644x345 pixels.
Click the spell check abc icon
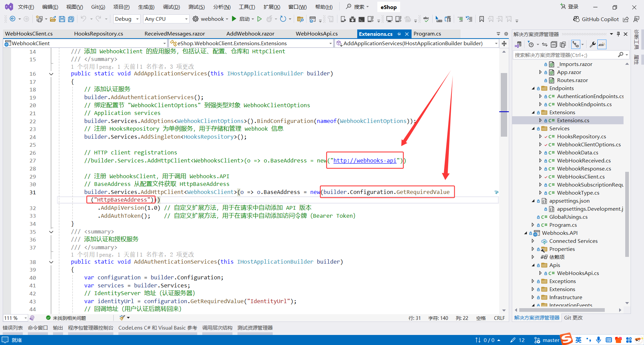[x=426, y=19]
